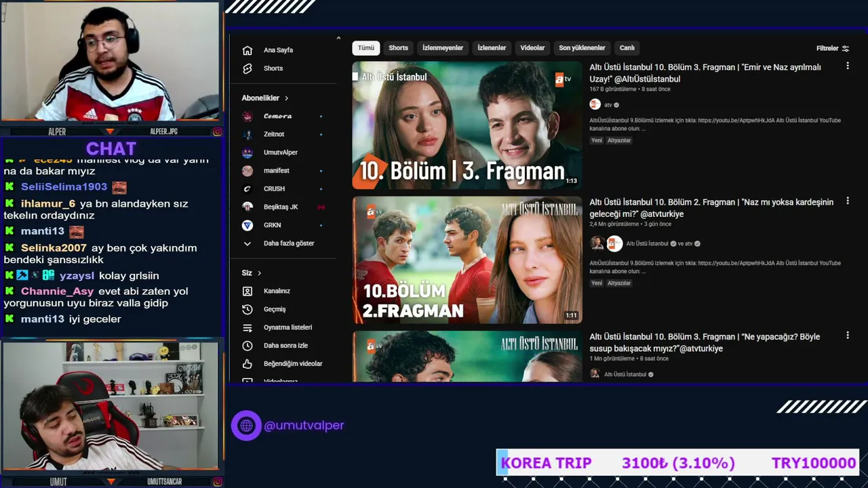The width and height of the screenshot is (868, 488).
Task: Click the Geçmiş history clock icon
Action: click(248, 309)
